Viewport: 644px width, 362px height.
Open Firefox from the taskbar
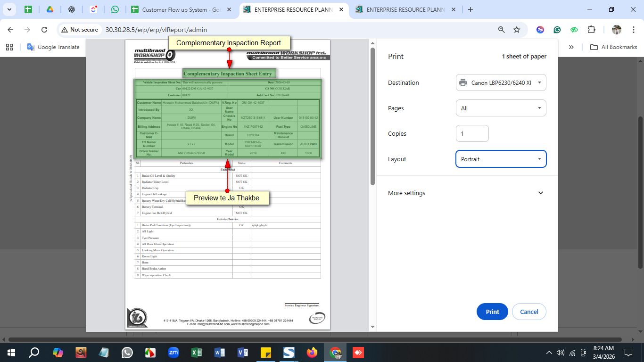tap(312, 353)
